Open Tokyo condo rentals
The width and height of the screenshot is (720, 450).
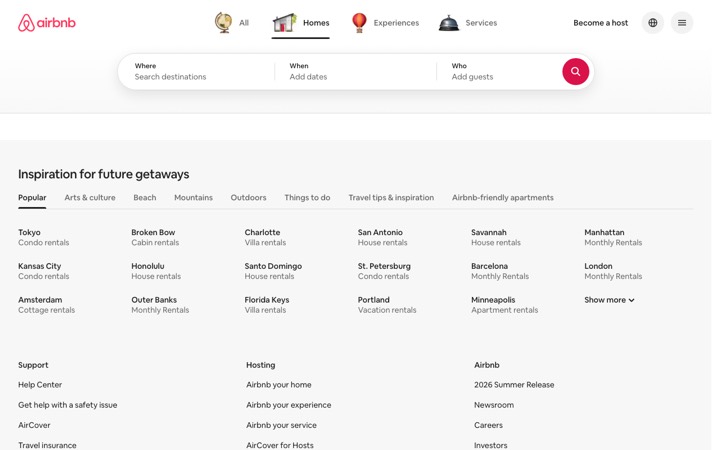coord(44,237)
